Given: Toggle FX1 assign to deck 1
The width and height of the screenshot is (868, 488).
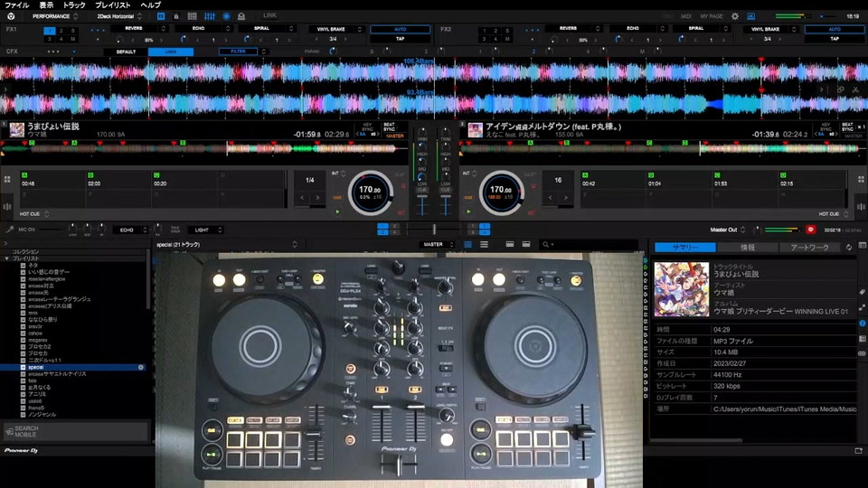Looking at the screenshot, I should 49,31.
